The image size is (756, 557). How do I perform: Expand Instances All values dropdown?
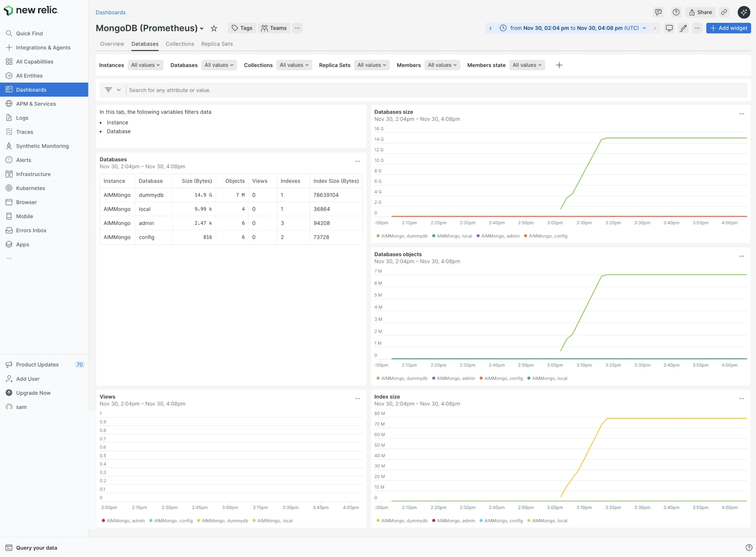pos(145,65)
